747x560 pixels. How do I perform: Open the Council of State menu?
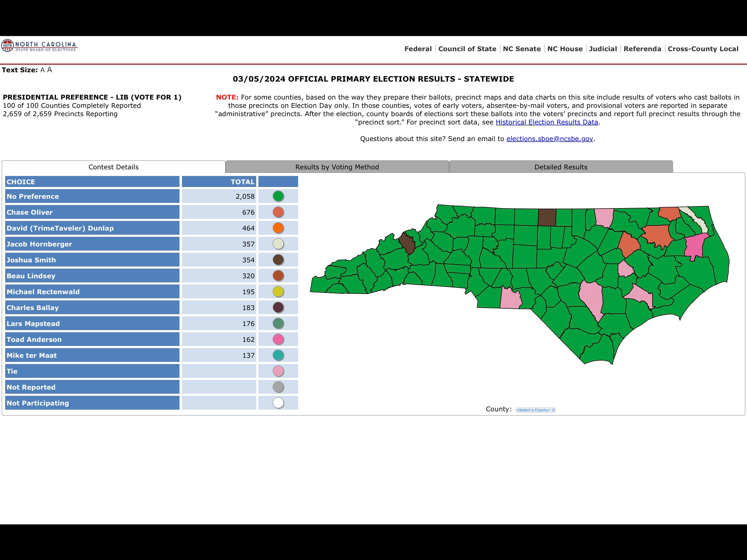click(x=467, y=49)
